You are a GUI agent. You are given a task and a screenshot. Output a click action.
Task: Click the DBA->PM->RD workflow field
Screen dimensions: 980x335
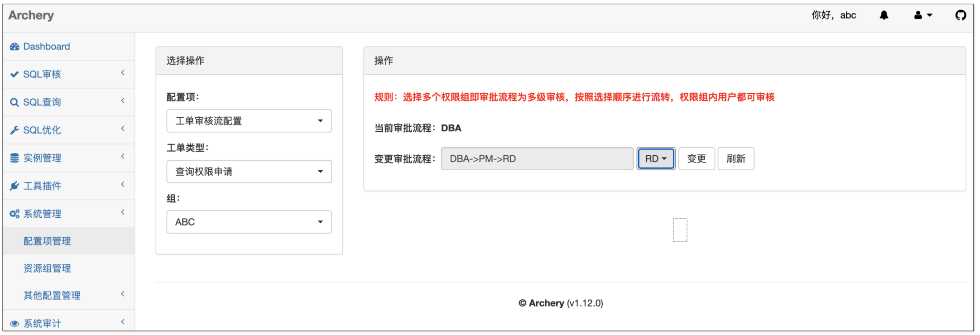(x=537, y=159)
